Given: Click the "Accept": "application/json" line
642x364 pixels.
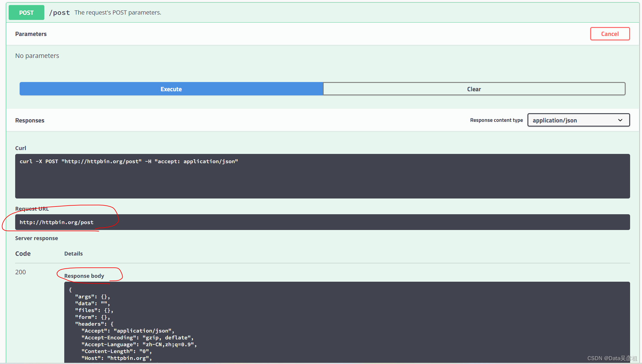Looking at the screenshot, I should 128,331.
